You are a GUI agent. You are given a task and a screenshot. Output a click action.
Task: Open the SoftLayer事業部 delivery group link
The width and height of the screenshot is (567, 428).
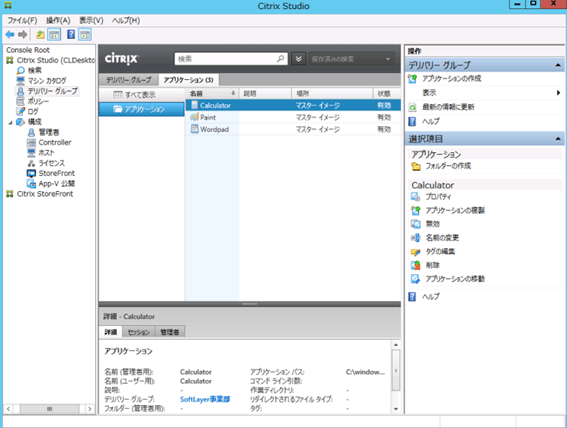[x=205, y=399]
